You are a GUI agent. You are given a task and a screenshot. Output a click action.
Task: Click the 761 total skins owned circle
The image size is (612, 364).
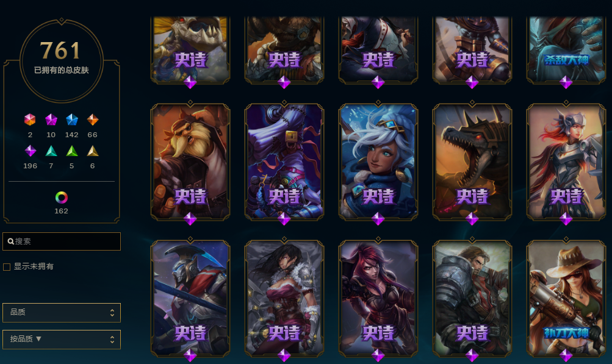tap(61, 61)
